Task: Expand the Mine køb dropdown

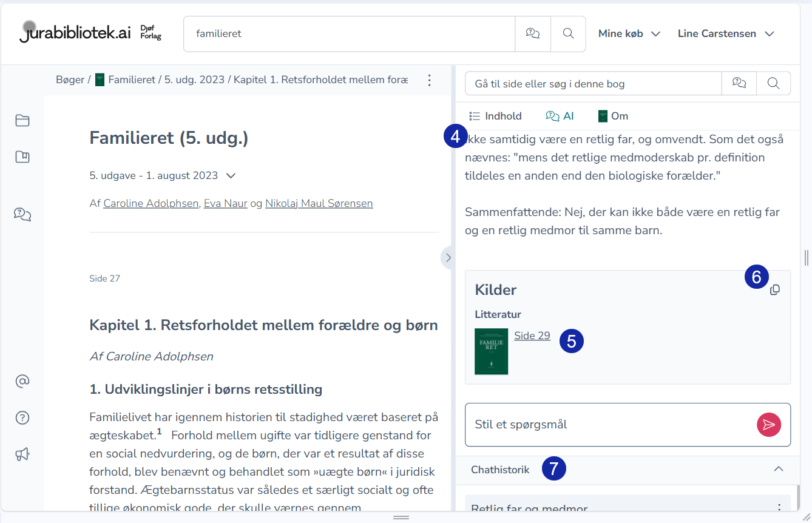Action: [629, 34]
